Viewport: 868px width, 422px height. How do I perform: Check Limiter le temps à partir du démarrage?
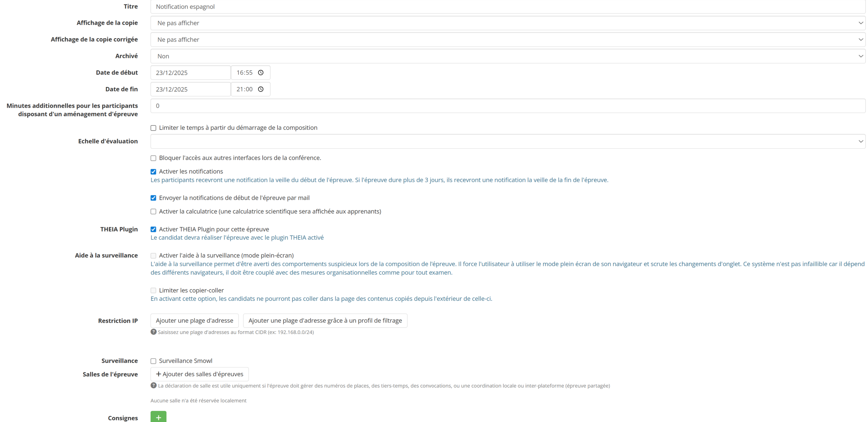click(x=154, y=128)
